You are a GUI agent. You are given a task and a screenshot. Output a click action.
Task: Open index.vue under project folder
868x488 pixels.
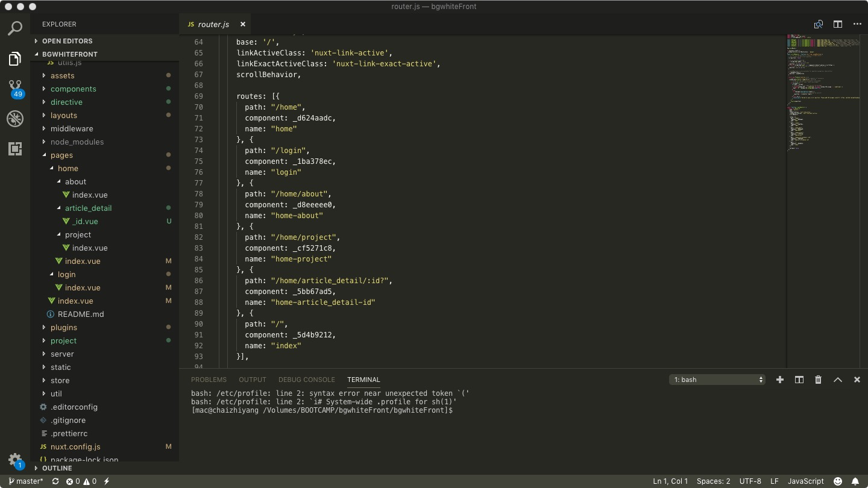105,248
